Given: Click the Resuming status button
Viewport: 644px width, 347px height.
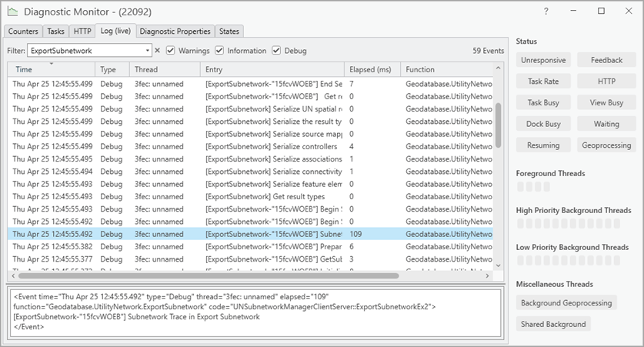Looking at the screenshot, I should point(543,145).
